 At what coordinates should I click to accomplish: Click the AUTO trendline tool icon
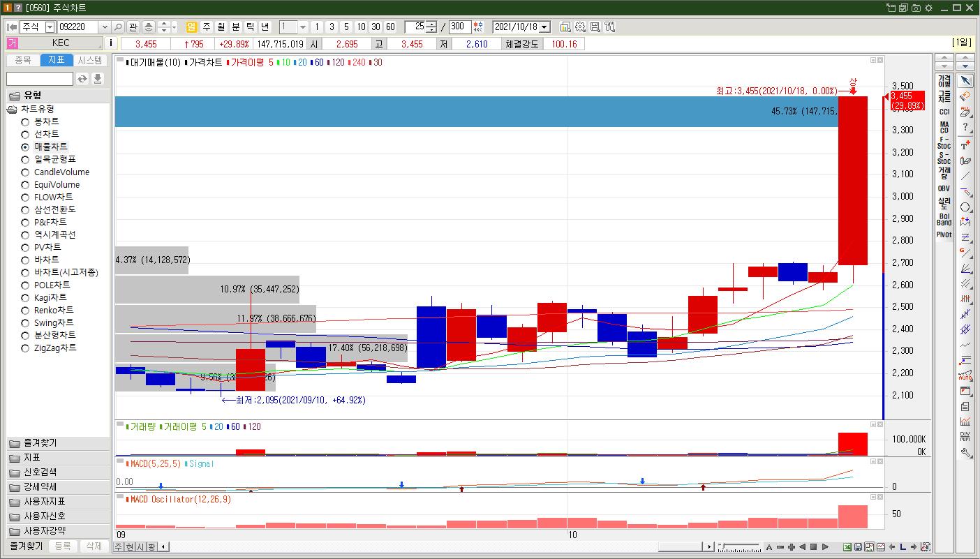tap(965, 376)
